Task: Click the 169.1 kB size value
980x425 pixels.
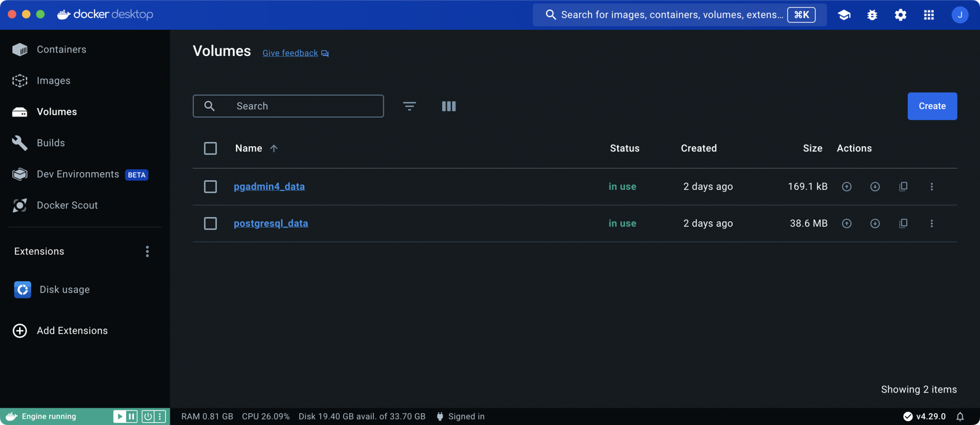Action: 808,186
